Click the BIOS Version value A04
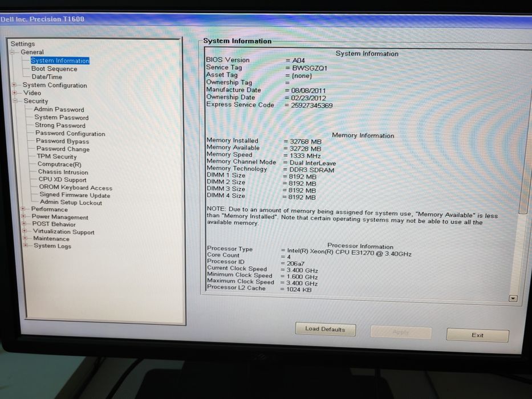This screenshot has width=532, height=399. point(299,60)
